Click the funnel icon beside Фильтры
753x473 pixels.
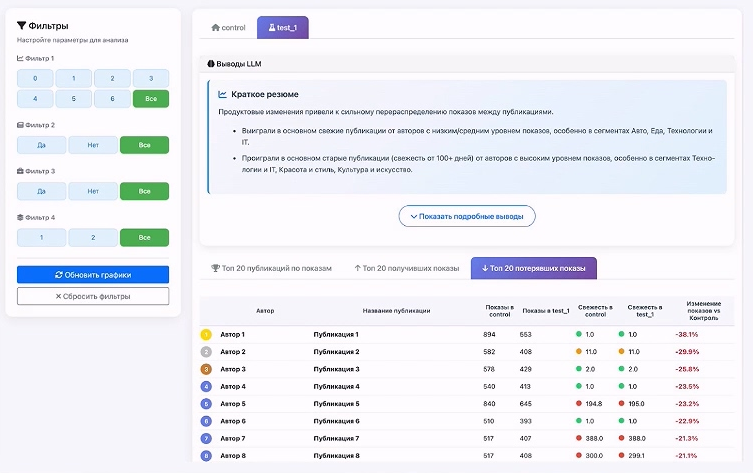pos(21,25)
